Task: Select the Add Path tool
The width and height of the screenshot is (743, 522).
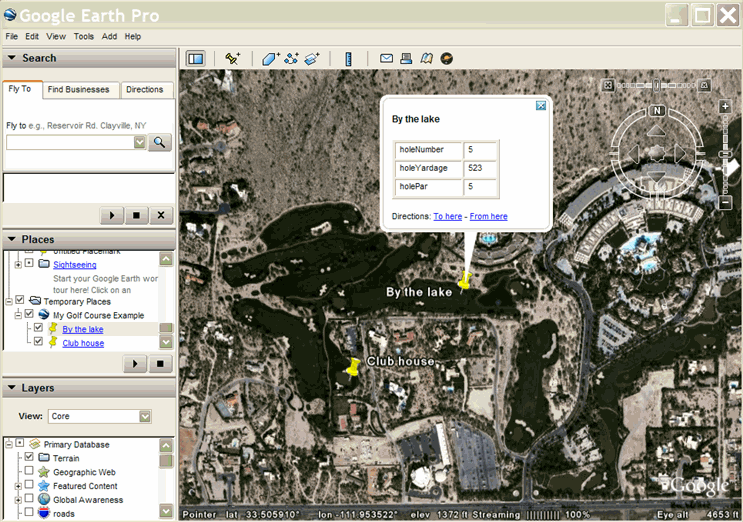Action: coord(291,59)
